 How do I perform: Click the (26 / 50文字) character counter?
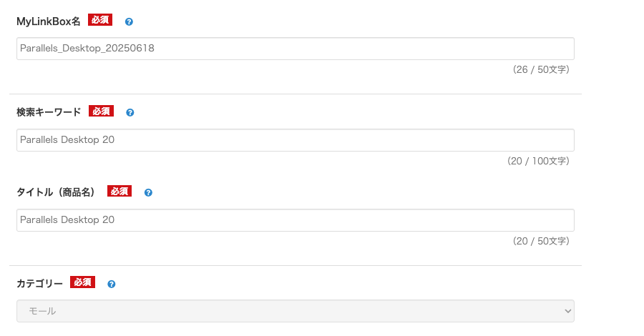tap(541, 70)
